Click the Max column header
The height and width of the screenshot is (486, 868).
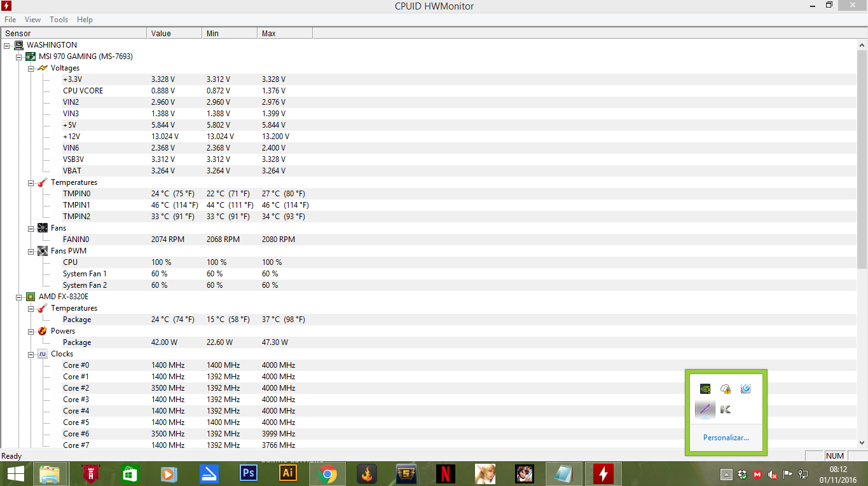tap(285, 33)
